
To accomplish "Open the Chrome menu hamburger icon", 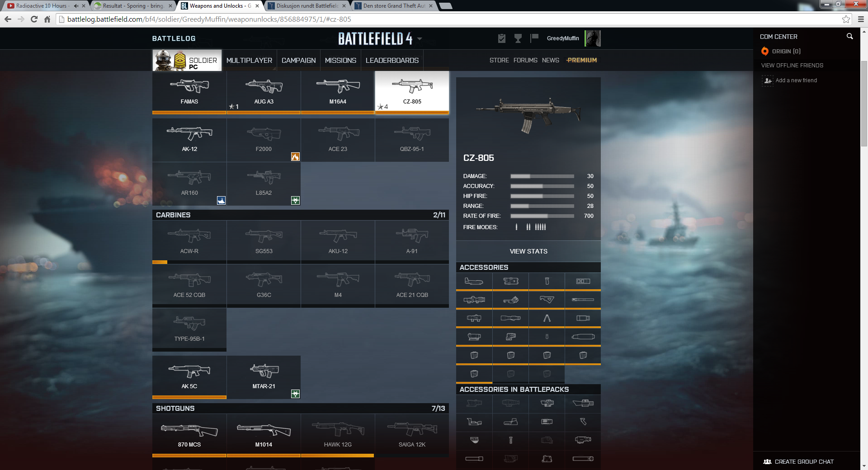I will coord(861,19).
